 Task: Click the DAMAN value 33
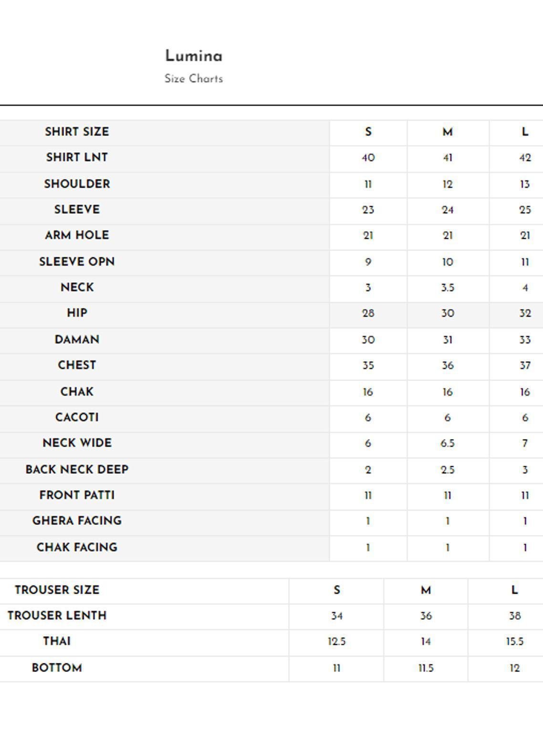524,340
